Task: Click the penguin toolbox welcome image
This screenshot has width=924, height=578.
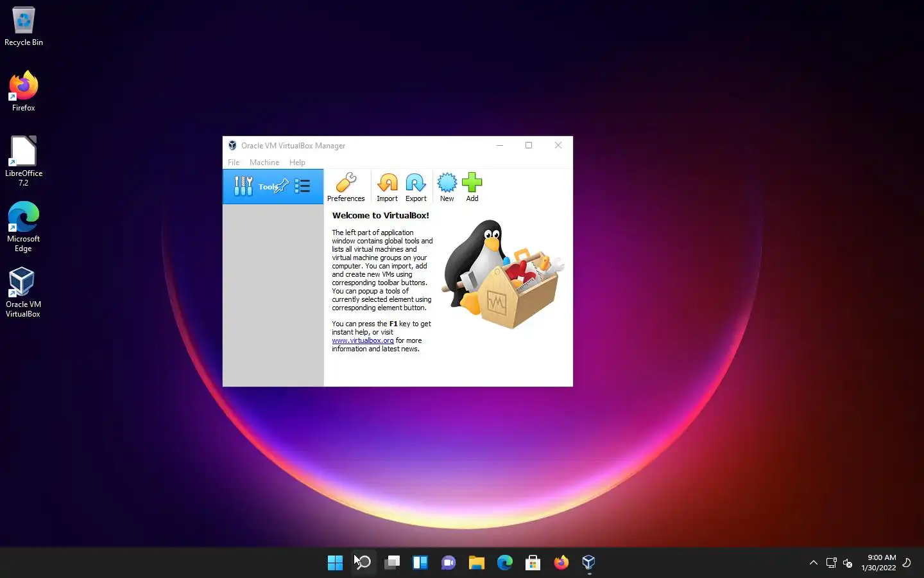Action: [x=504, y=274]
